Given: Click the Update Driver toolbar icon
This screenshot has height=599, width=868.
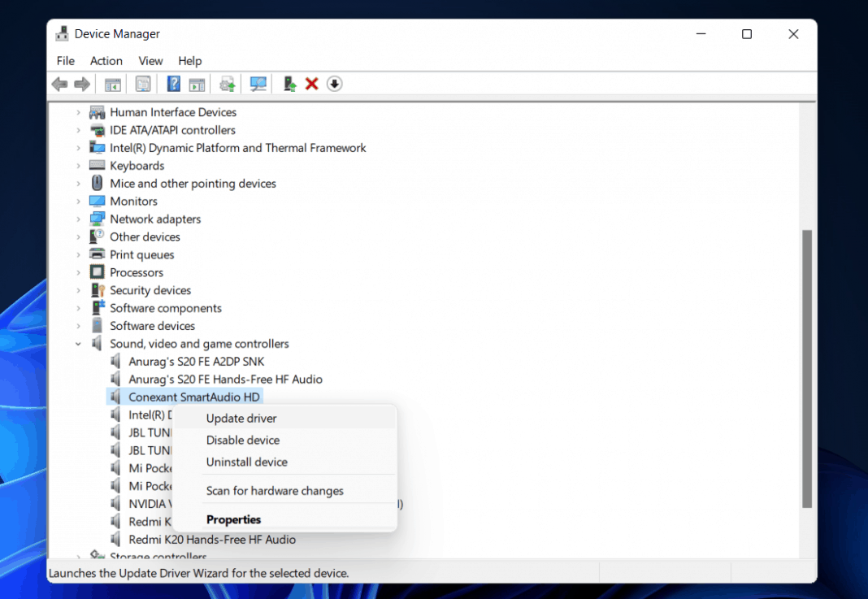Looking at the screenshot, I should 227,84.
